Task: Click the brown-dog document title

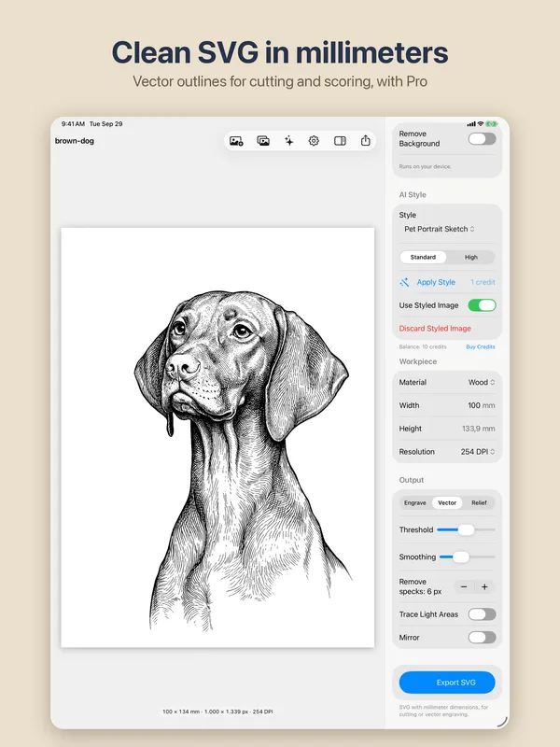Action: (x=75, y=141)
